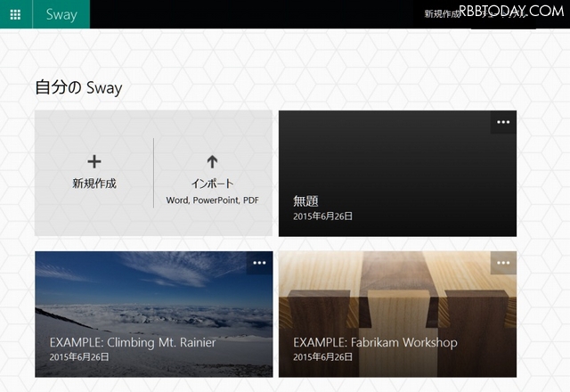Open more options on Fabrikam Workshop card
The image size is (570, 392).
pyautogui.click(x=503, y=263)
